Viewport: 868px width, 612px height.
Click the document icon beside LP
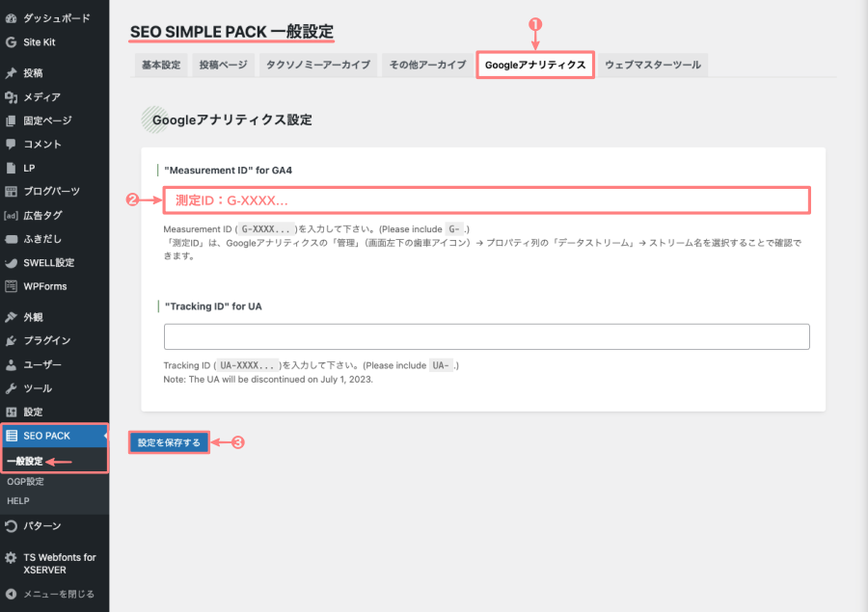11,169
